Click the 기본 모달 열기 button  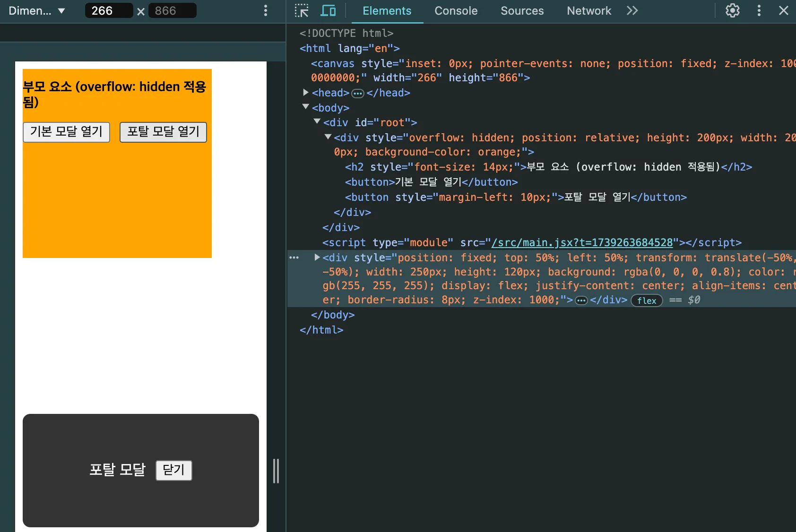tap(66, 132)
